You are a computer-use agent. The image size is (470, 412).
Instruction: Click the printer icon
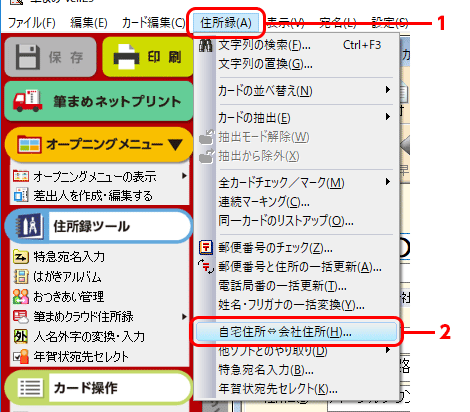(x=126, y=57)
